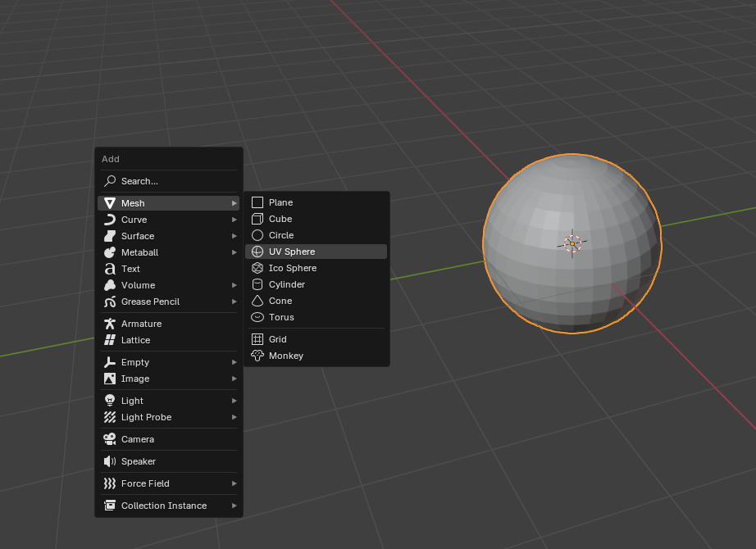Click the search magnifier icon
The width and height of the screenshot is (756, 549).
pos(110,181)
